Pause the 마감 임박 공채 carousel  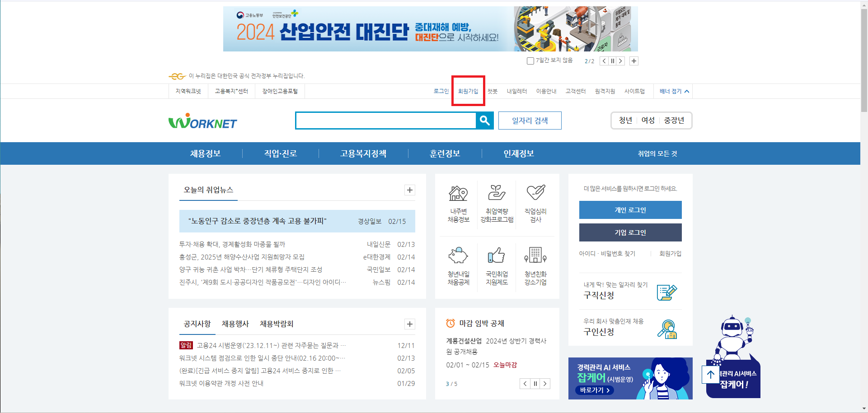(535, 384)
